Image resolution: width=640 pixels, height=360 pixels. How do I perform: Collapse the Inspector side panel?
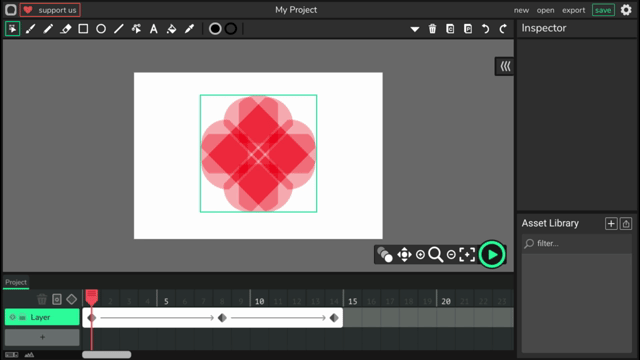pyautogui.click(x=505, y=67)
